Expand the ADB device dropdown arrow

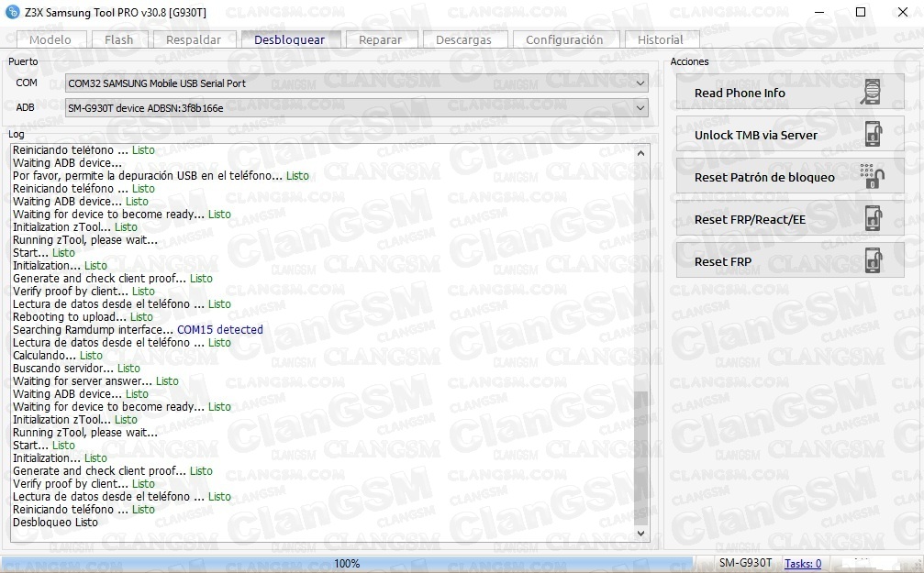[x=640, y=108]
